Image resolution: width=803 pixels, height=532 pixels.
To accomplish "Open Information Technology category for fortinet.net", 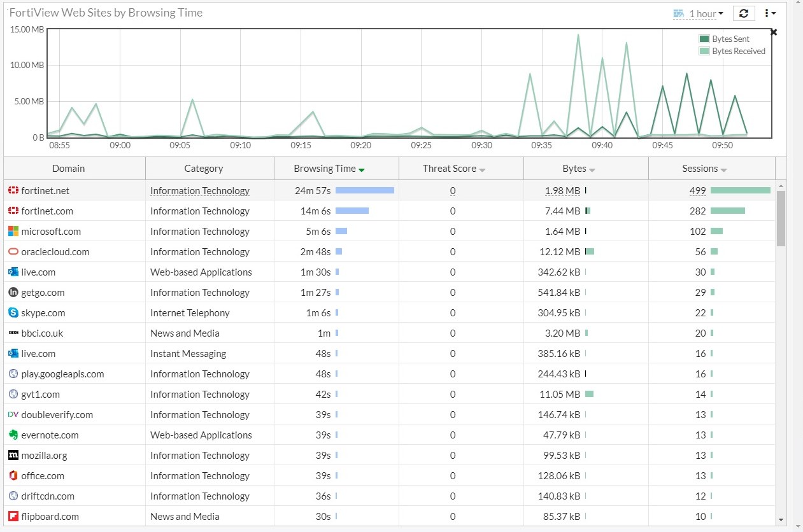I will coord(199,191).
